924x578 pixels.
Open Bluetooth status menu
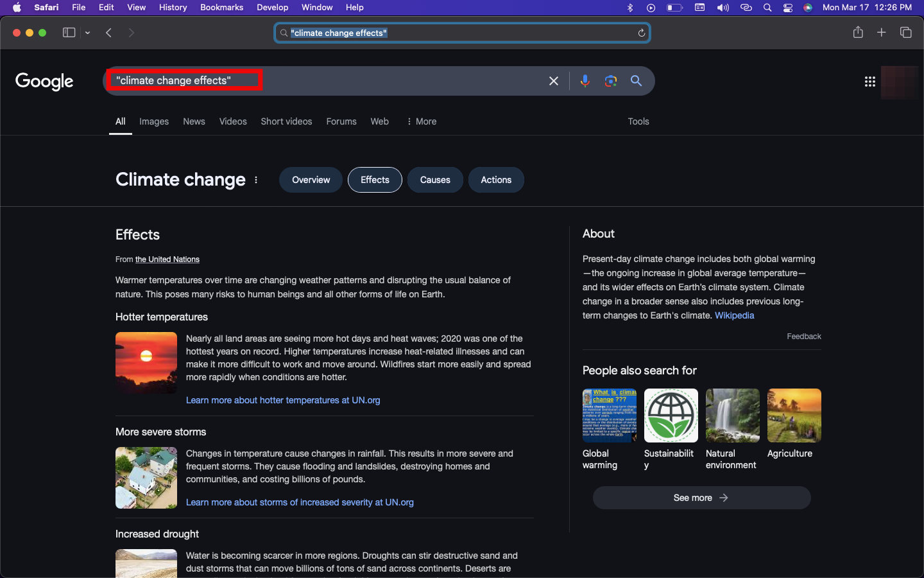pos(630,8)
